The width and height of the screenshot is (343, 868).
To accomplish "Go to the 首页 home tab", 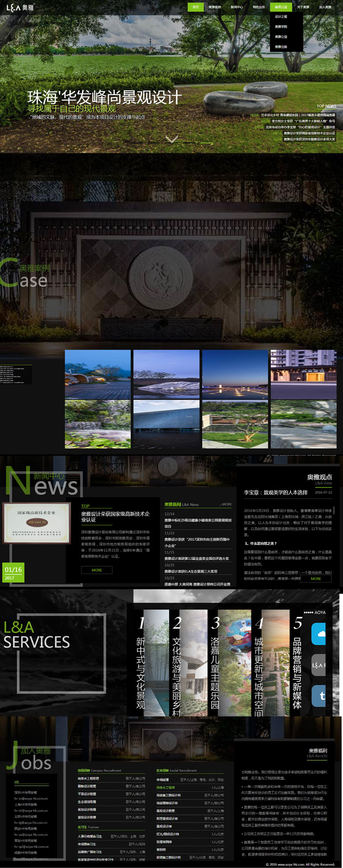I will click(196, 7).
